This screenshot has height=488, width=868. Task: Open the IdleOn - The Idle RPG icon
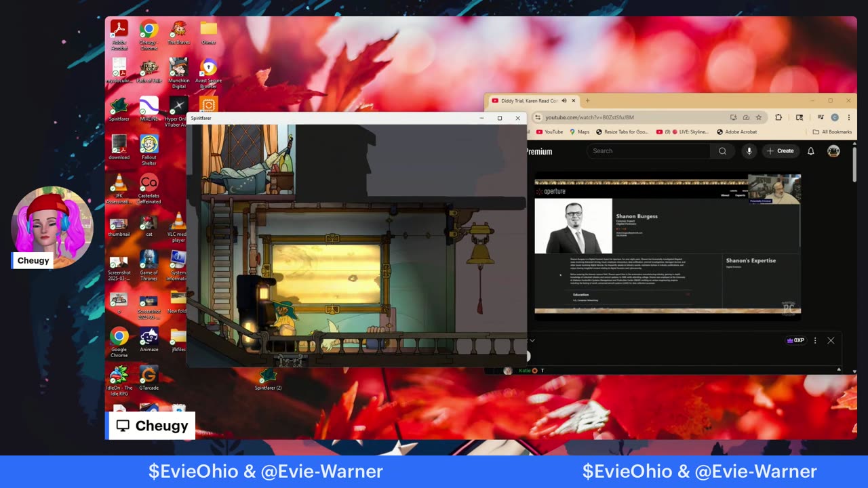(119, 382)
